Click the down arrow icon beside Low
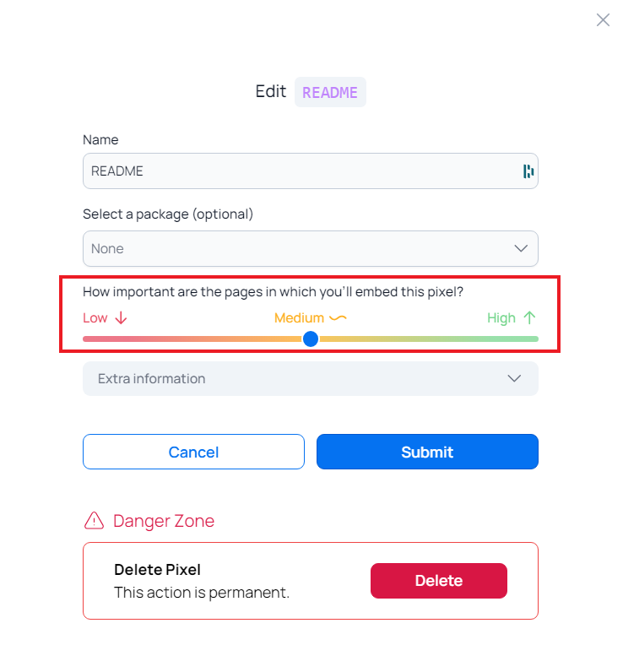The image size is (623, 672). 121,318
